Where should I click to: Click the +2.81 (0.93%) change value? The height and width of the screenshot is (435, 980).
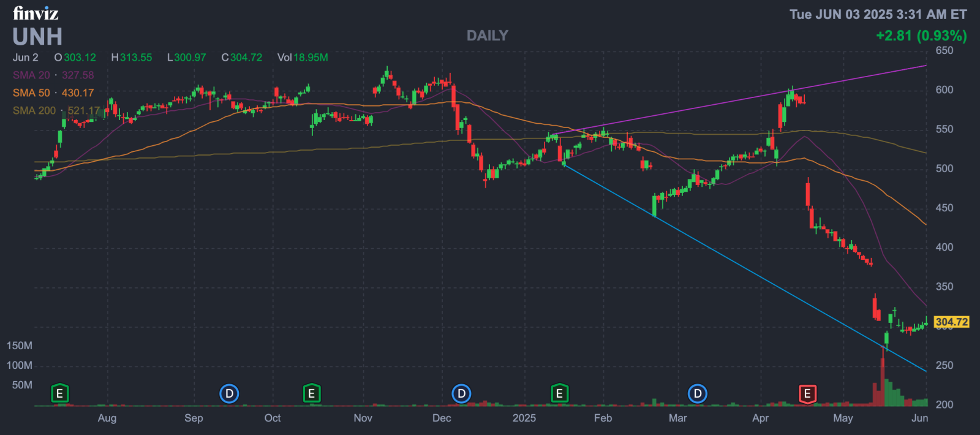point(921,36)
